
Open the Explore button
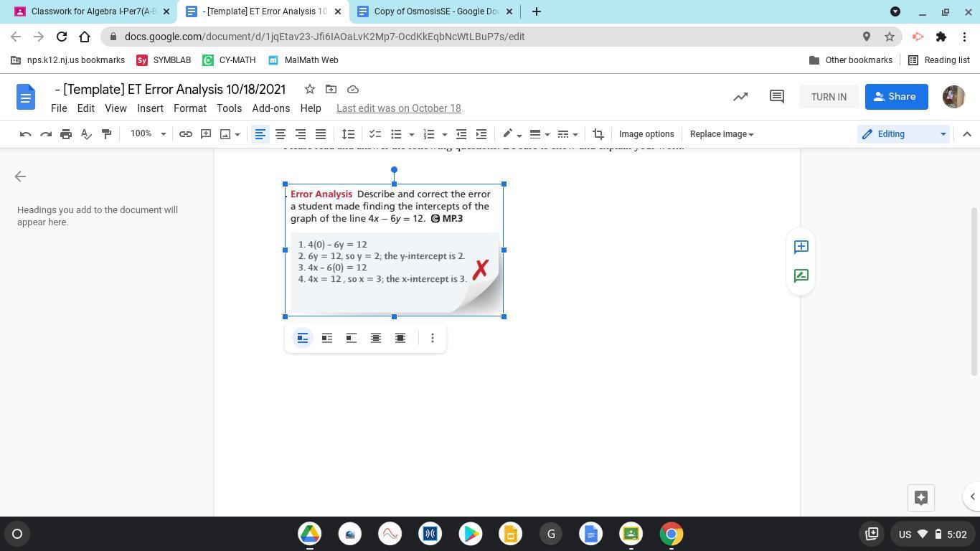[921, 496]
